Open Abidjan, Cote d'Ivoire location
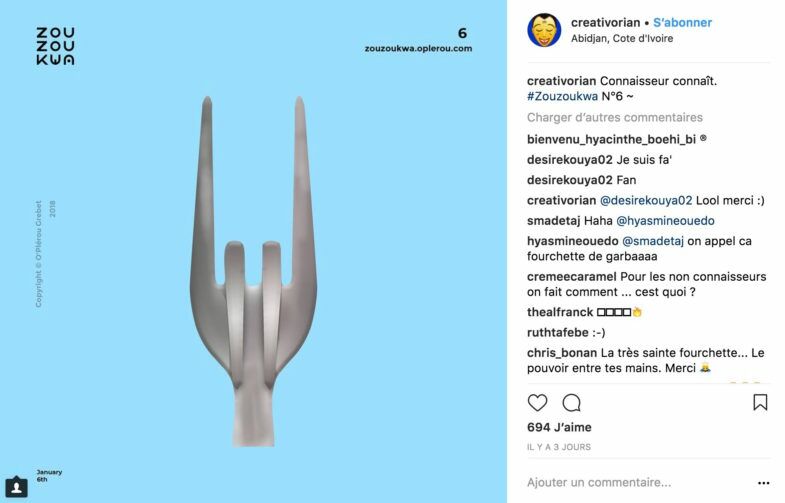The height and width of the screenshot is (503, 785). [x=622, y=39]
